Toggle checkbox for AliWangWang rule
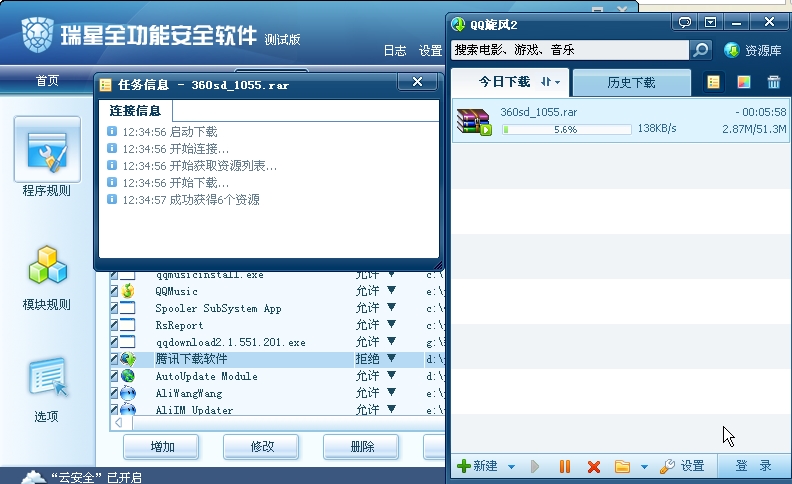The image size is (792, 484). (114, 393)
